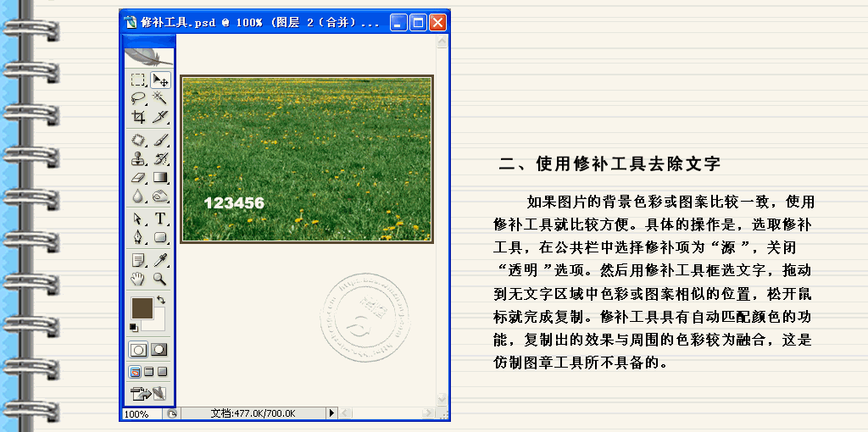Reset default foreground and background colors

coord(133,328)
